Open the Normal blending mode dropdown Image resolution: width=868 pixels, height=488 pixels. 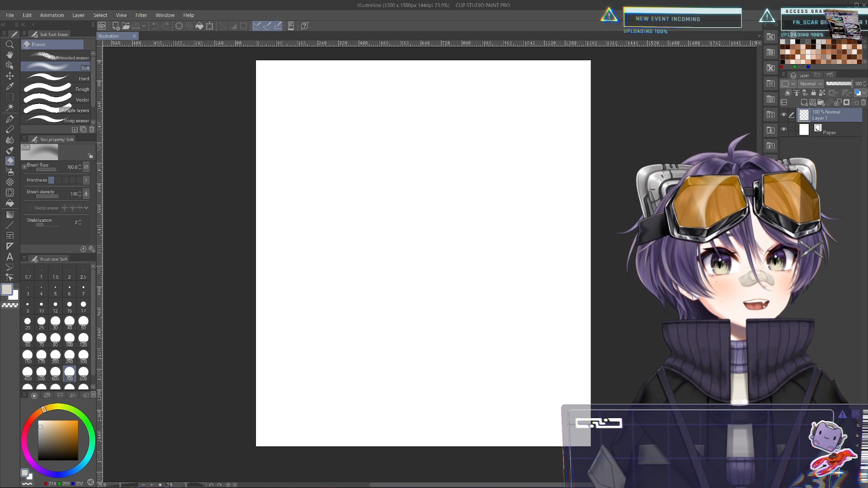click(811, 84)
